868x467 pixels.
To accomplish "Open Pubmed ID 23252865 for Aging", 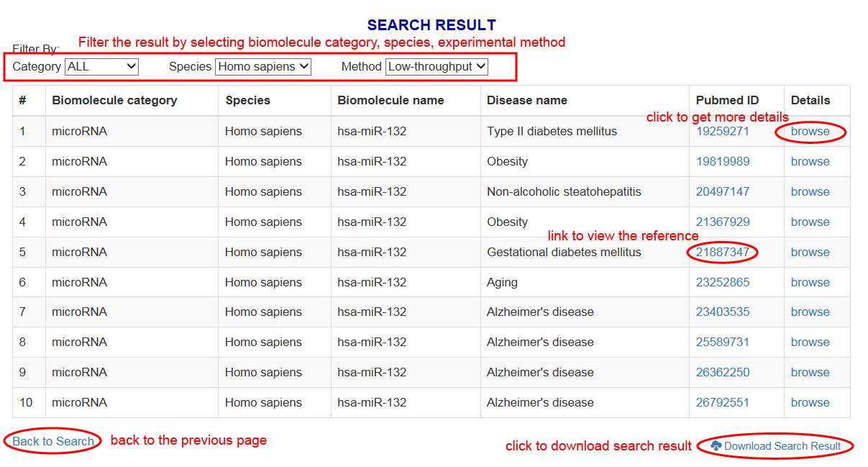I will click(x=722, y=282).
